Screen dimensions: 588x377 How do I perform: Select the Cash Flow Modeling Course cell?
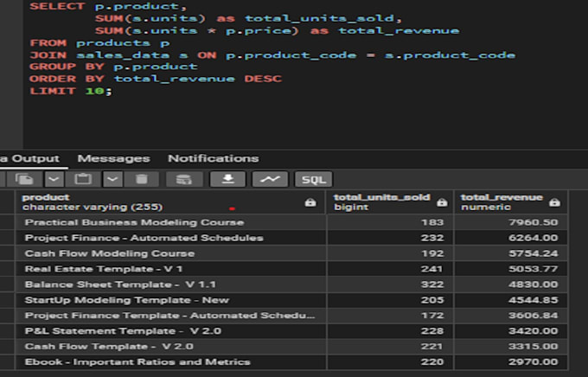170,253
